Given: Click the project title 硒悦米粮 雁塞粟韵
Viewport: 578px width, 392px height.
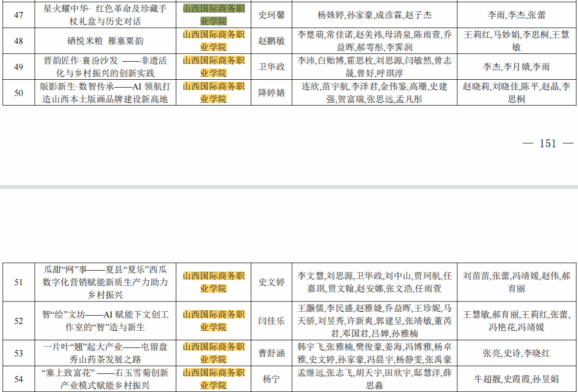Looking at the screenshot, I should pos(105,41).
